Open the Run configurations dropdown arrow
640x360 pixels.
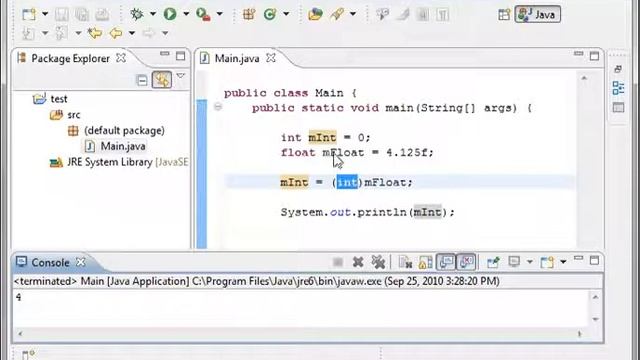pyautogui.click(x=186, y=14)
